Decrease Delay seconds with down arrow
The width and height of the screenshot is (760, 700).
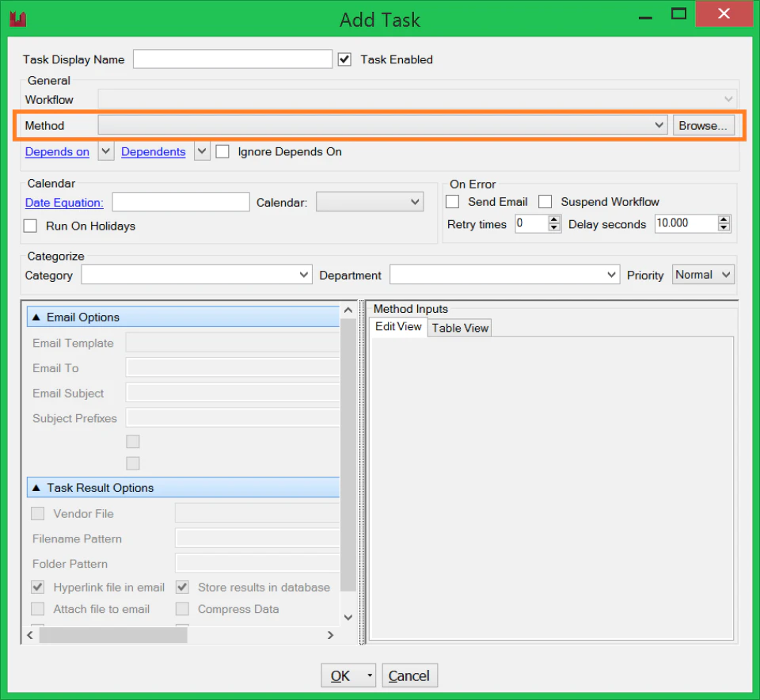[724, 227]
